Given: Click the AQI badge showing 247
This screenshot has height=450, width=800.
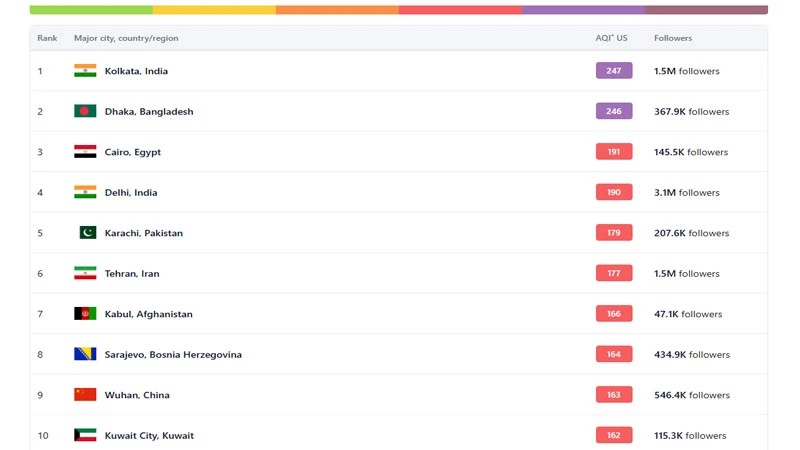Looking at the screenshot, I should pyautogui.click(x=614, y=71).
